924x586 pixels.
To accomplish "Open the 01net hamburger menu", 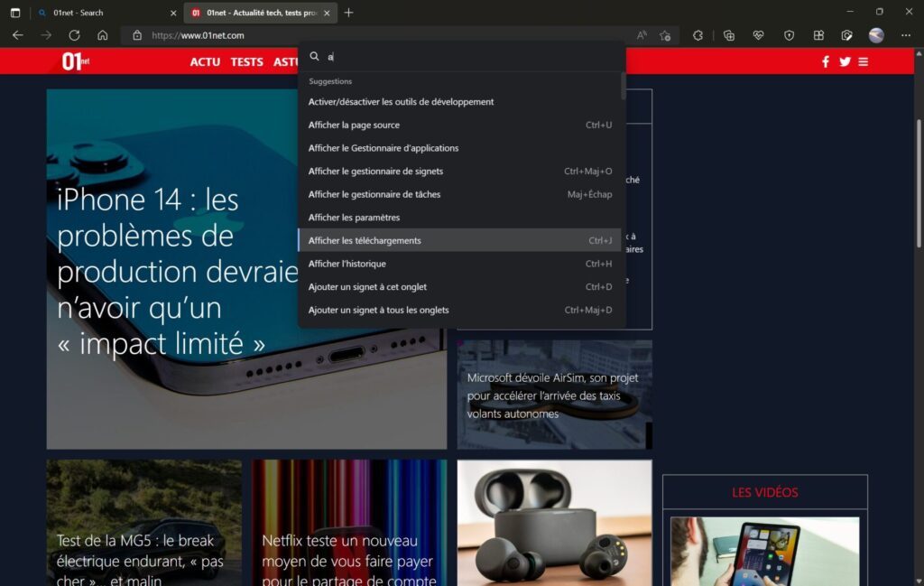I will 864,61.
